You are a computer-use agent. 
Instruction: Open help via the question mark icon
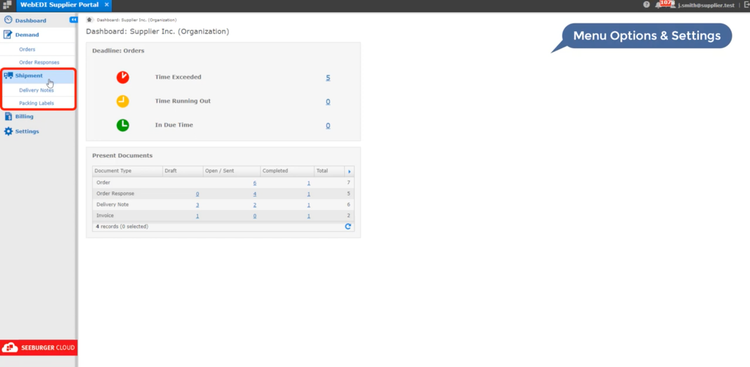(646, 5)
